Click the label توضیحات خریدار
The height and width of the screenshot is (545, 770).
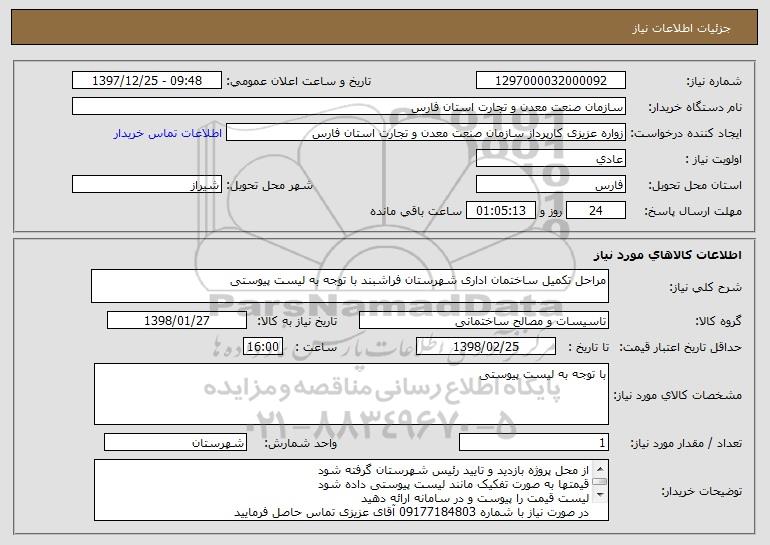pos(701,491)
